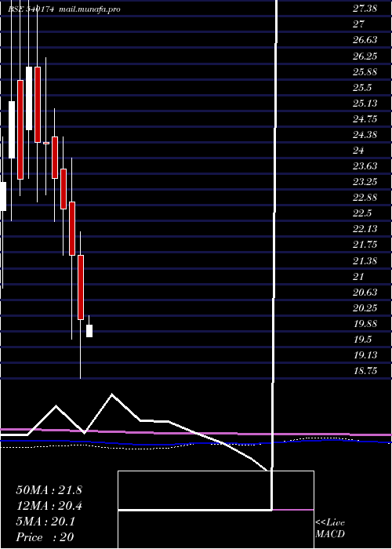
Task: Click the long red candle ending near 20.25
Action: click(81, 287)
